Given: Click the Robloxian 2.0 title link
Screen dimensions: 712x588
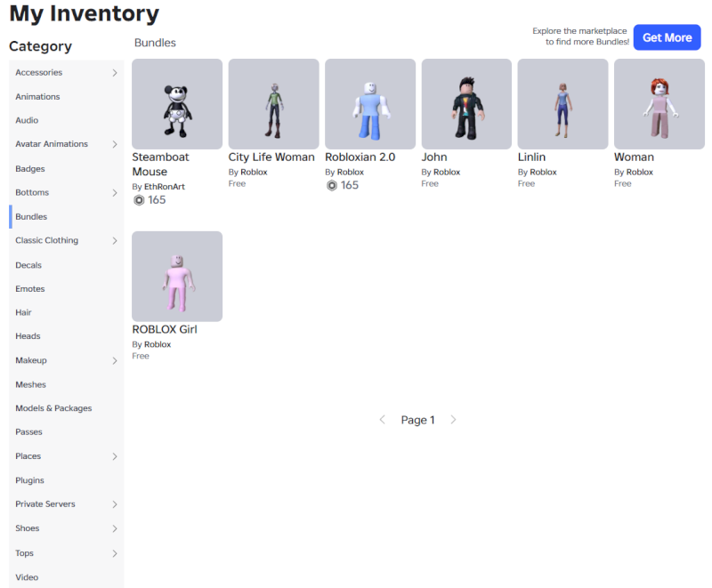Looking at the screenshot, I should (360, 157).
